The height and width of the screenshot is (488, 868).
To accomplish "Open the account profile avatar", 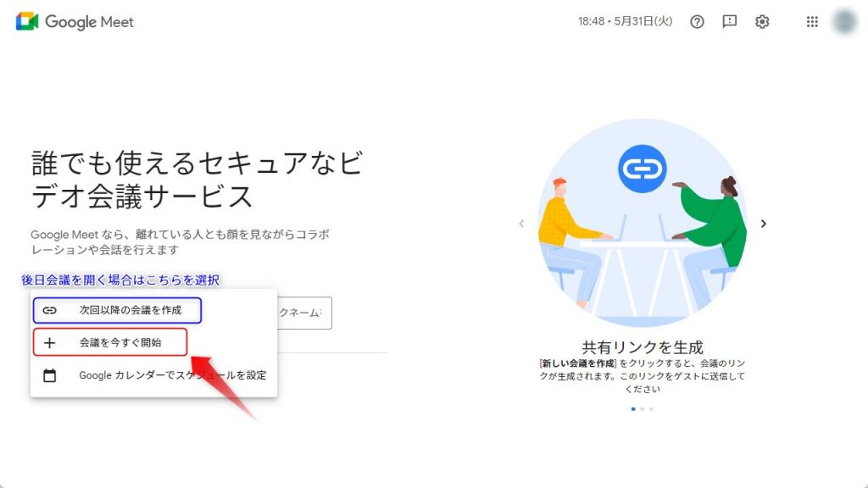I will click(845, 21).
